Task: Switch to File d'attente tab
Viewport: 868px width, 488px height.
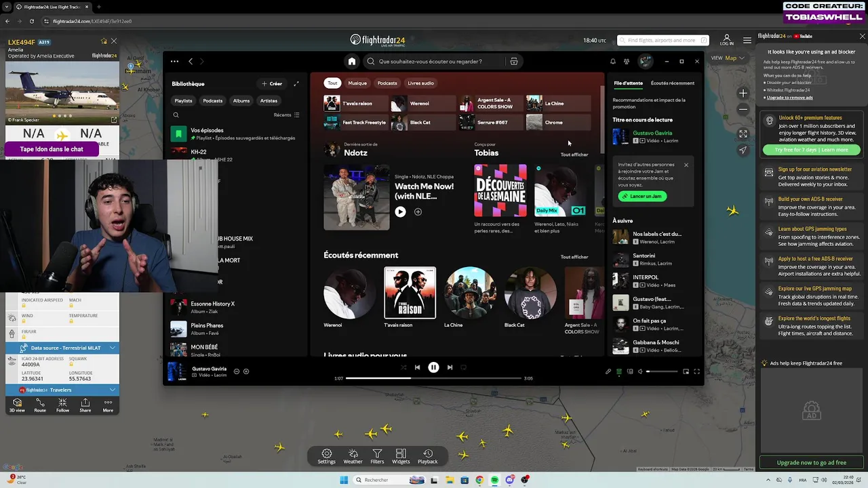Action: 628,83
